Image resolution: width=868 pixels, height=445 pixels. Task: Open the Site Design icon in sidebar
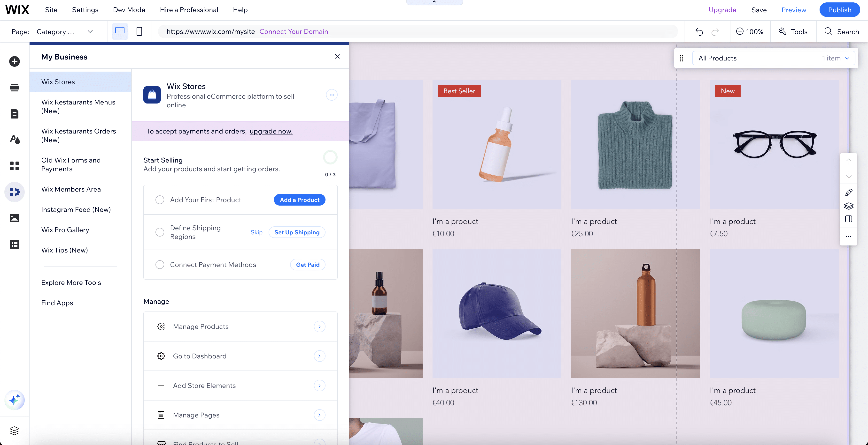(15, 139)
